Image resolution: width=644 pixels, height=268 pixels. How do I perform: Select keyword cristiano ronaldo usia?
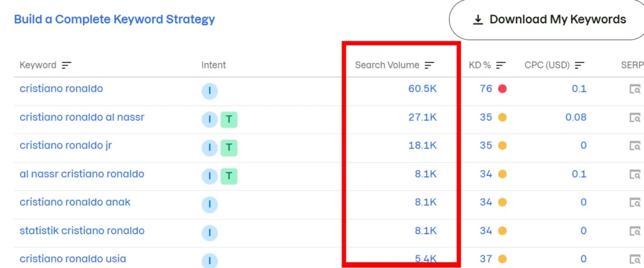click(x=73, y=259)
